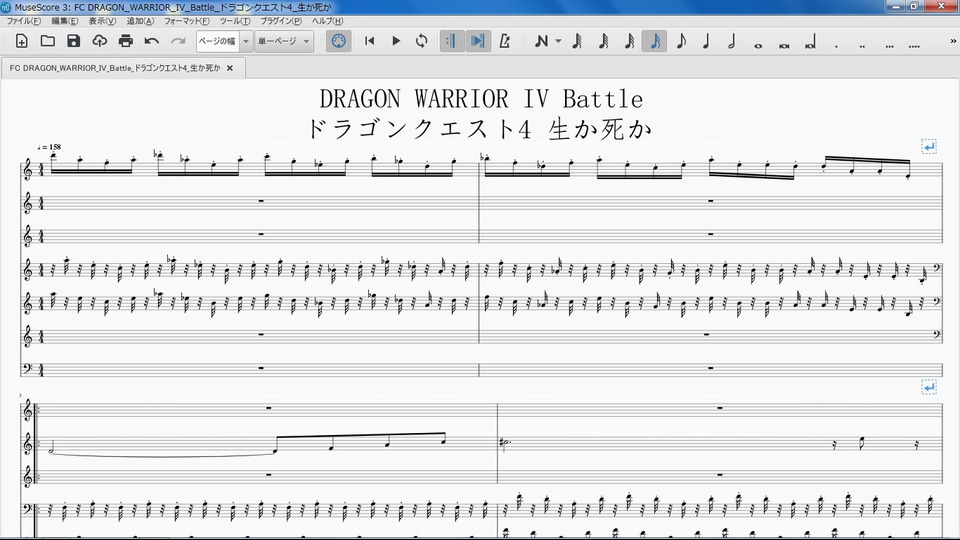The height and width of the screenshot is (540, 960).
Task: Print the score
Action: coord(126,41)
